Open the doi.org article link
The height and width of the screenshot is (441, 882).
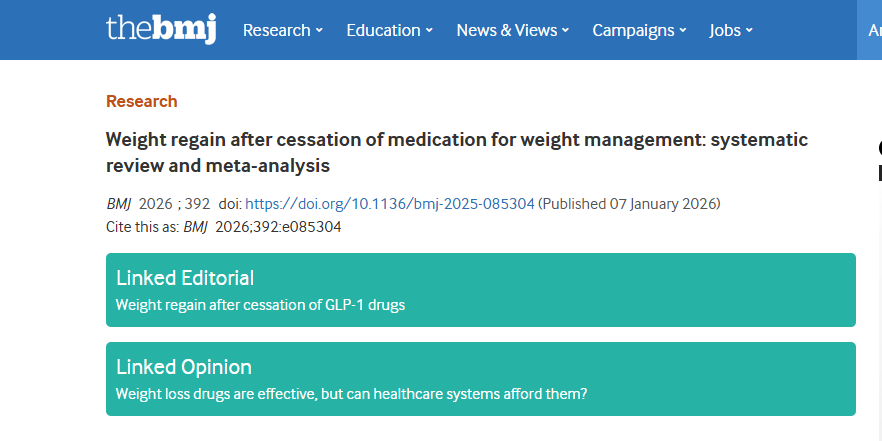[x=389, y=204]
